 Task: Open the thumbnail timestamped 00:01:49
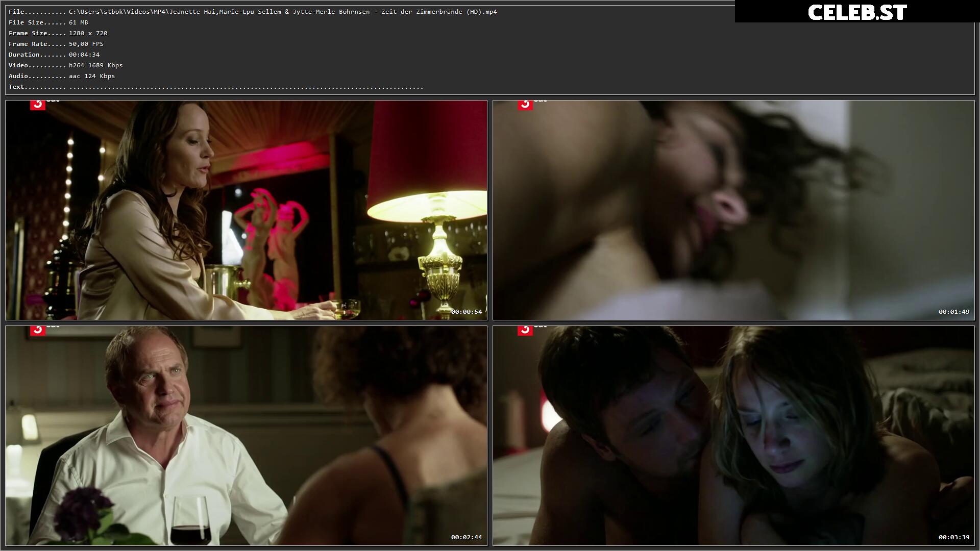pos(733,210)
